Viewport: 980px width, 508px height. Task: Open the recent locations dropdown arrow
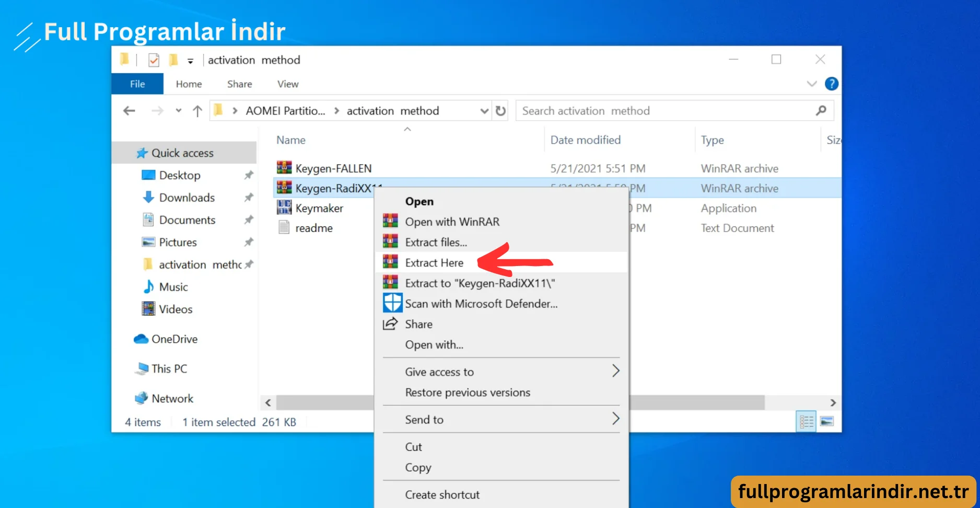coord(179,111)
